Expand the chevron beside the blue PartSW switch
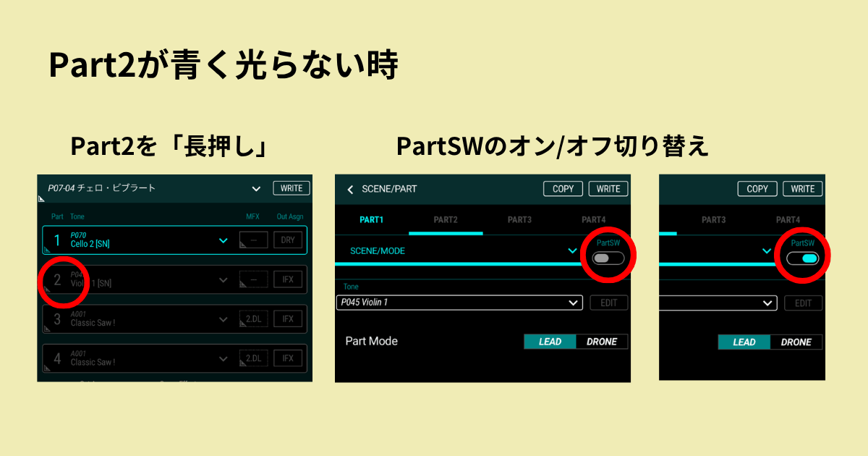868x456 pixels. point(767,251)
